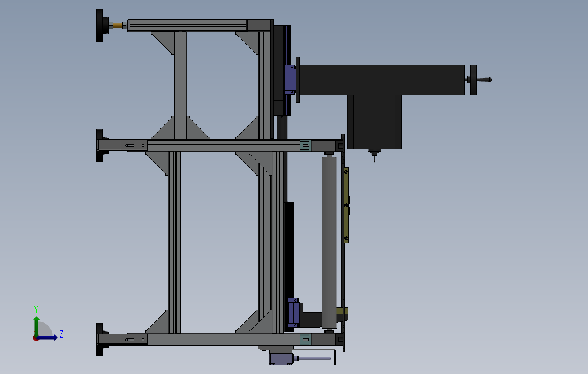This screenshot has height=374, width=588.
Task: Select the "Z" axis label
Action: (61, 334)
